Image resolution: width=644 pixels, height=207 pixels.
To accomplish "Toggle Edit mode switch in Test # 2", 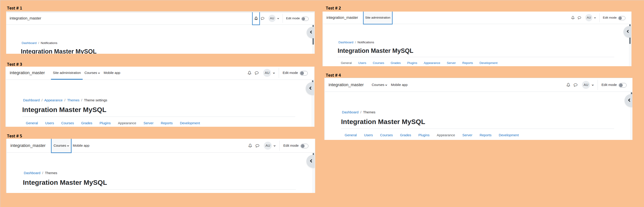I will click(x=622, y=18).
